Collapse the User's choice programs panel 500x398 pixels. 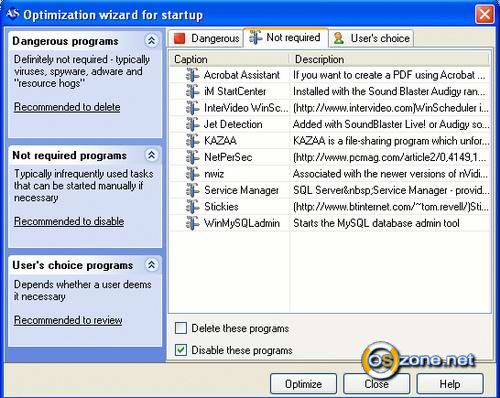tap(151, 265)
